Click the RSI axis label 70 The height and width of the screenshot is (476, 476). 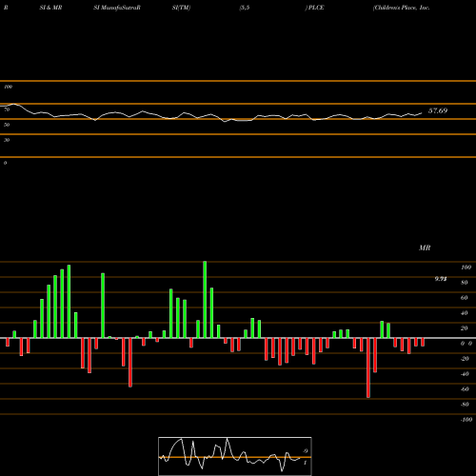click(7, 109)
